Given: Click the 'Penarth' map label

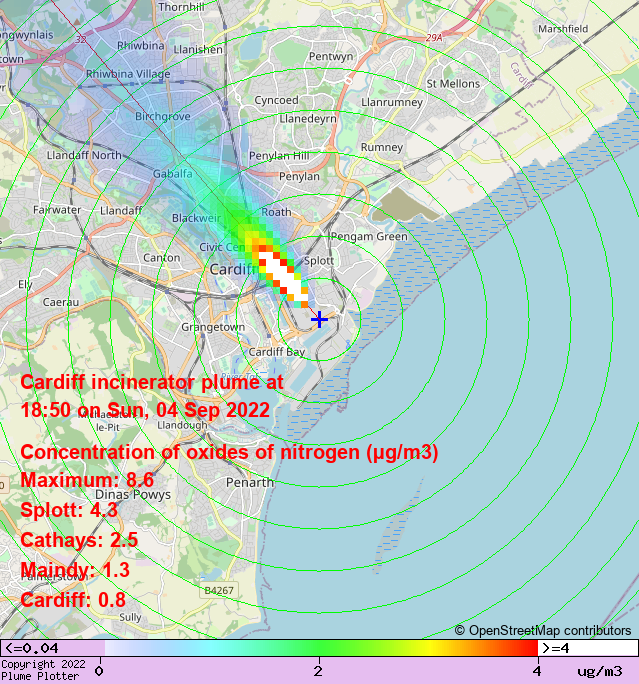Looking at the screenshot, I should [x=250, y=482].
